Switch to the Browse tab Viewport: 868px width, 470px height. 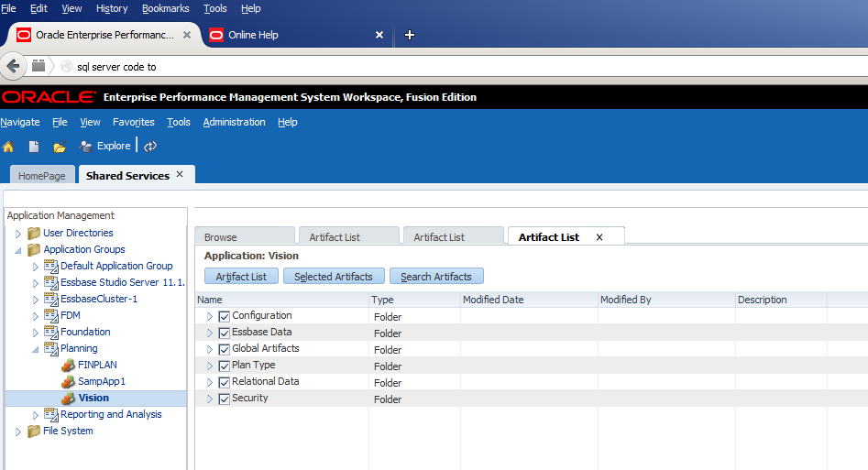coord(244,236)
